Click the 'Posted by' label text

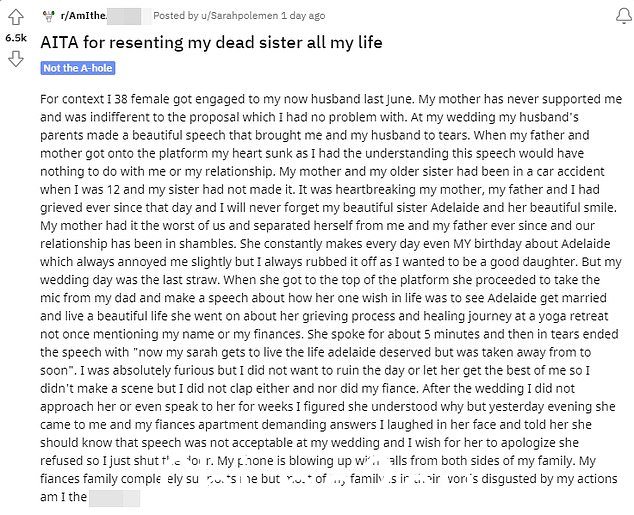point(176,16)
